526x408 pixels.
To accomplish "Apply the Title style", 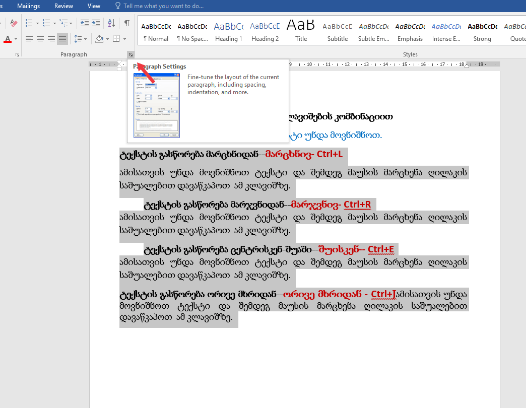I will pos(301,32).
